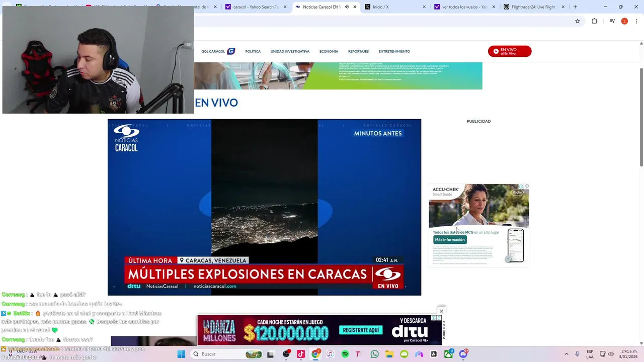Image resolution: width=644 pixels, height=362 pixels.
Task: Open the OBS Studio taskbar icon
Action: 286,354
